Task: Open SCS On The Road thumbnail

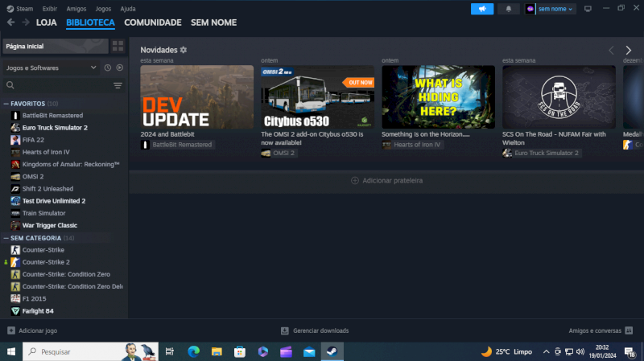Action: [x=559, y=96]
